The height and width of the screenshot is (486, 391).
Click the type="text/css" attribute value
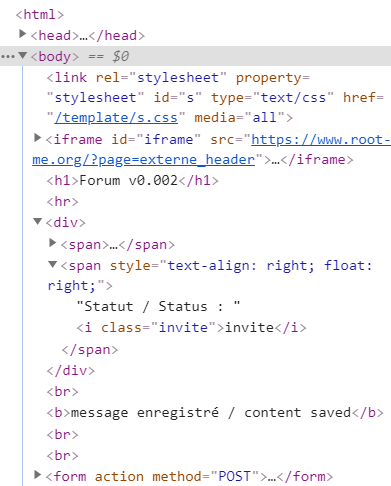coord(293,98)
